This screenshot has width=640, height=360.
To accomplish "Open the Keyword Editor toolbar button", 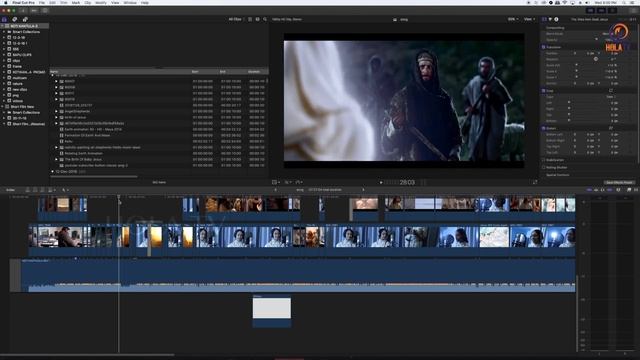I will [x=34, y=11].
